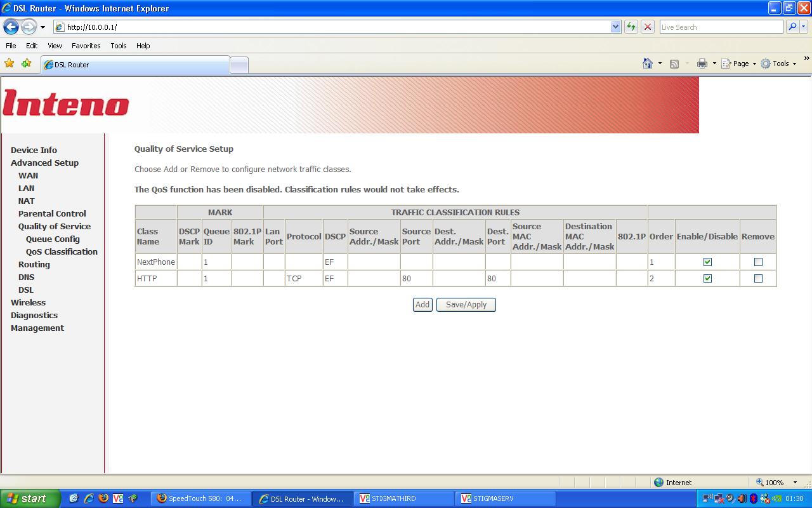Viewport: 812px width, 508px height.
Task: Open the Print options dropdown arrow
Action: [714, 63]
